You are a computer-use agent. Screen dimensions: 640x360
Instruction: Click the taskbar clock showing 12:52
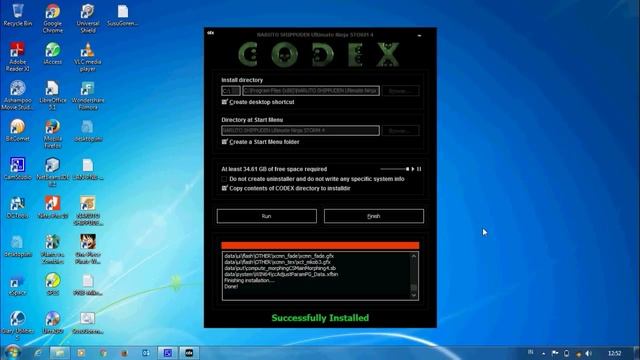tap(615, 353)
